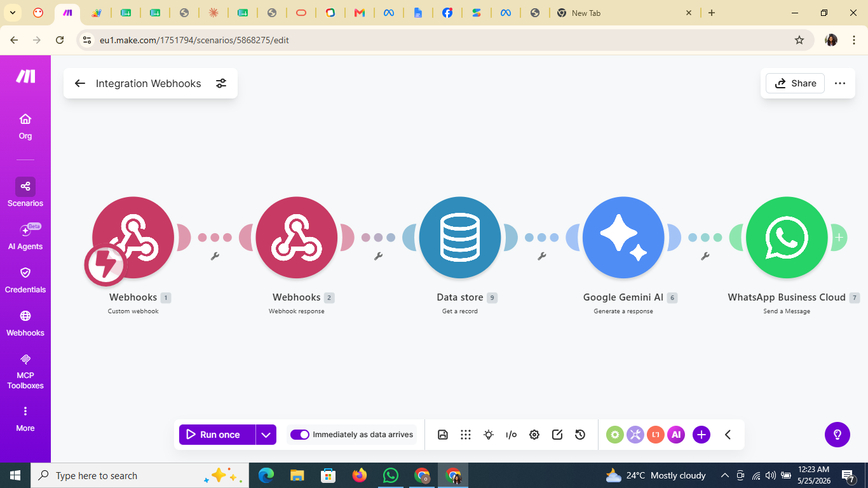Open the purple help lightbulb button
Viewport: 868px width, 488px height.
[837, 435]
